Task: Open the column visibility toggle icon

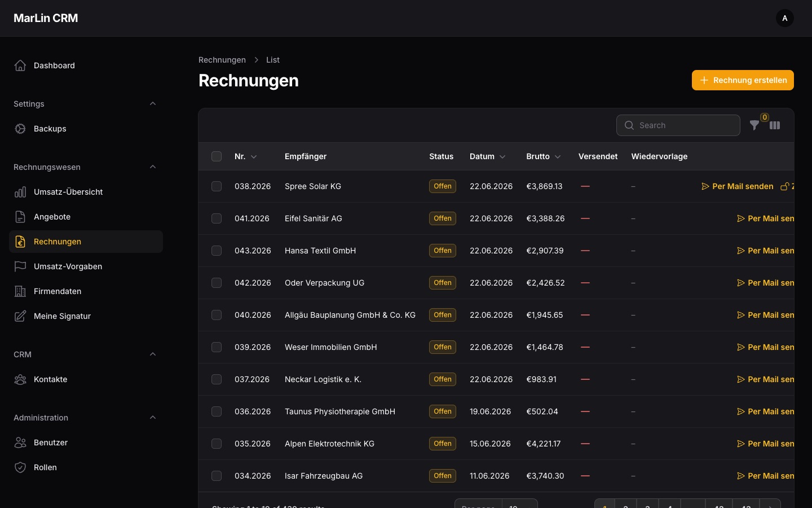Action: (775, 125)
